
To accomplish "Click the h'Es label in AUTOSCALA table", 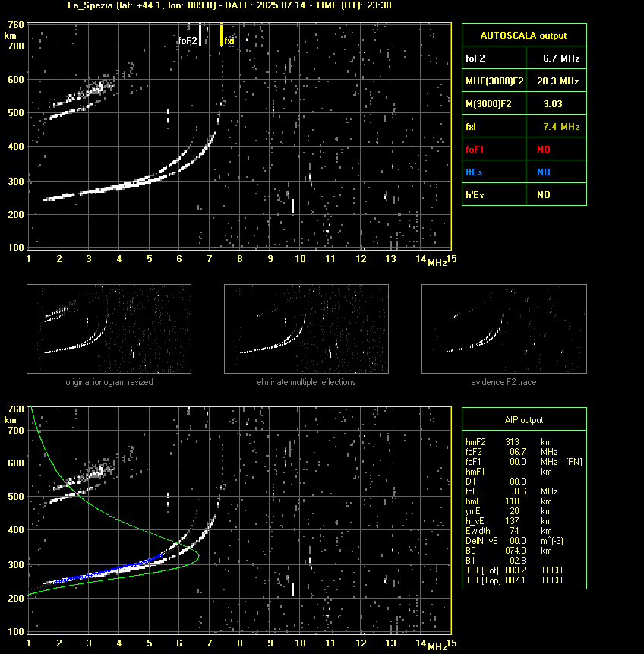I will (475, 194).
